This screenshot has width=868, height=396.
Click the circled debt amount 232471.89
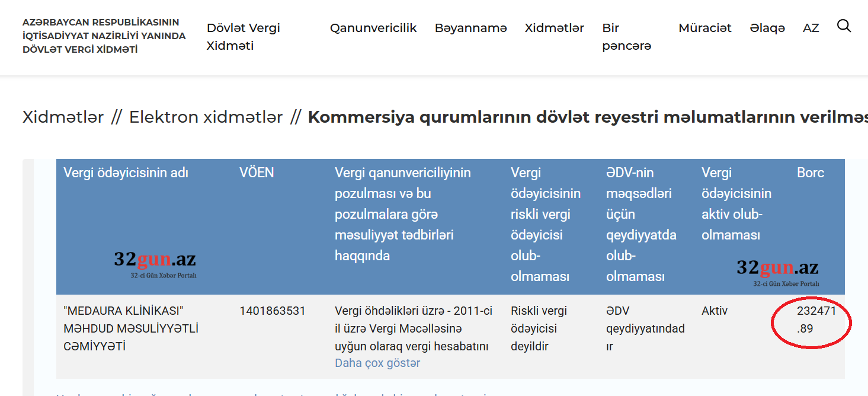click(x=816, y=319)
